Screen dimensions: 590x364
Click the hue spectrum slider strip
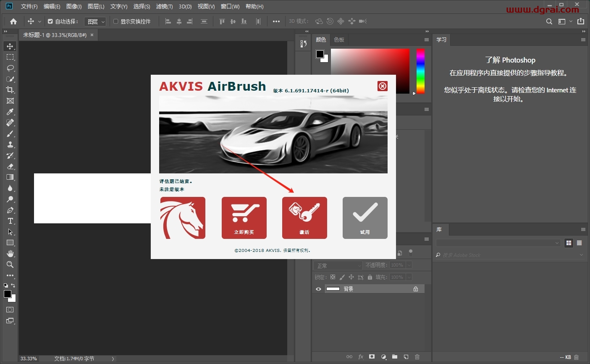pos(420,71)
